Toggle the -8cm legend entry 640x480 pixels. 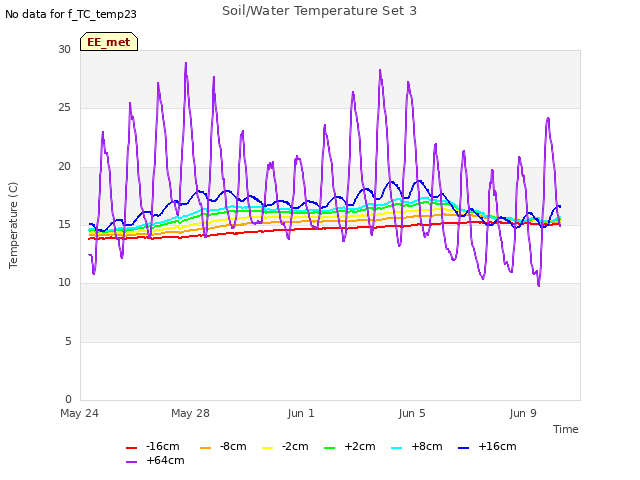[x=223, y=447]
